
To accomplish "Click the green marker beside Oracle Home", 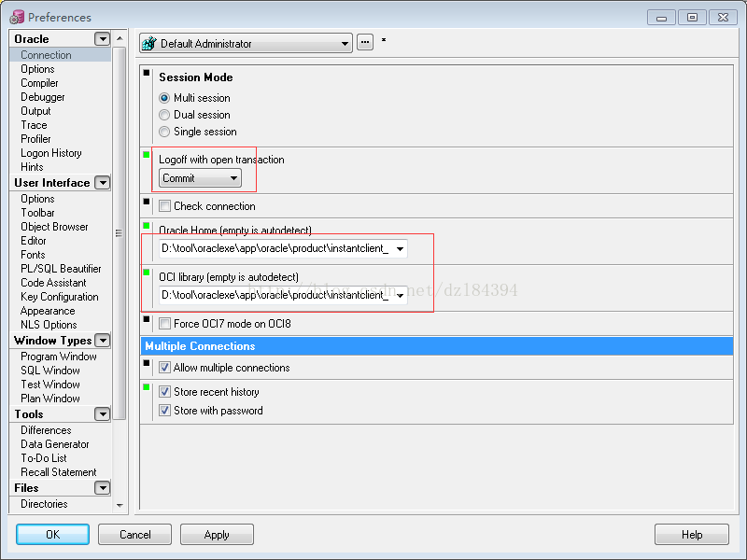I will [x=147, y=225].
